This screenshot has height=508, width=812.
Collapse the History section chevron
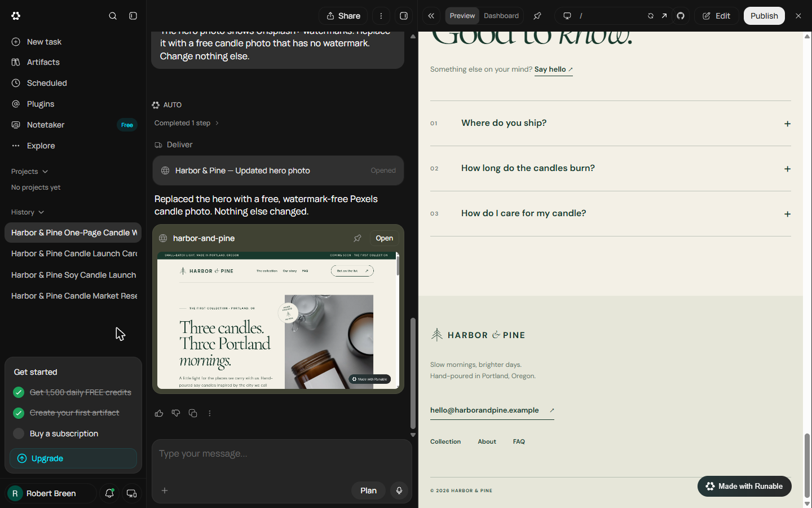pos(41,212)
